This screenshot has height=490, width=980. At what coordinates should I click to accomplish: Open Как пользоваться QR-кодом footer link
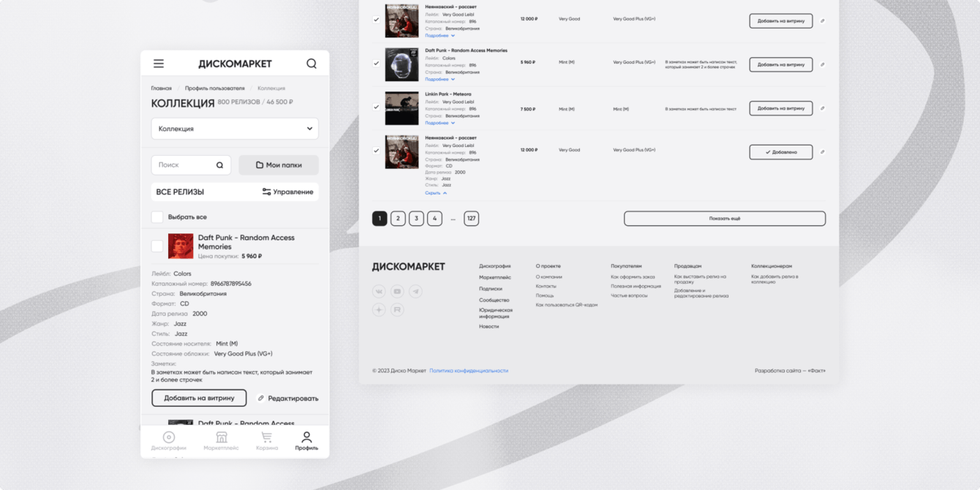click(567, 305)
